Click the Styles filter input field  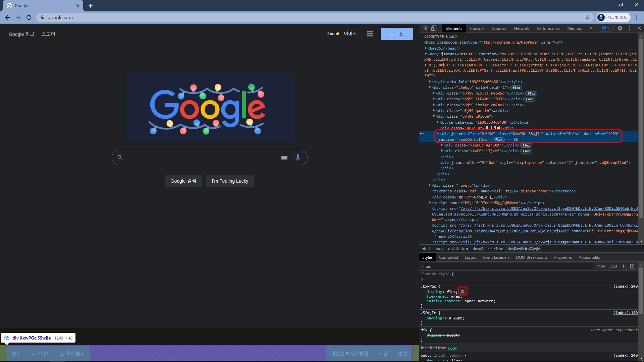tap(506, 266)
